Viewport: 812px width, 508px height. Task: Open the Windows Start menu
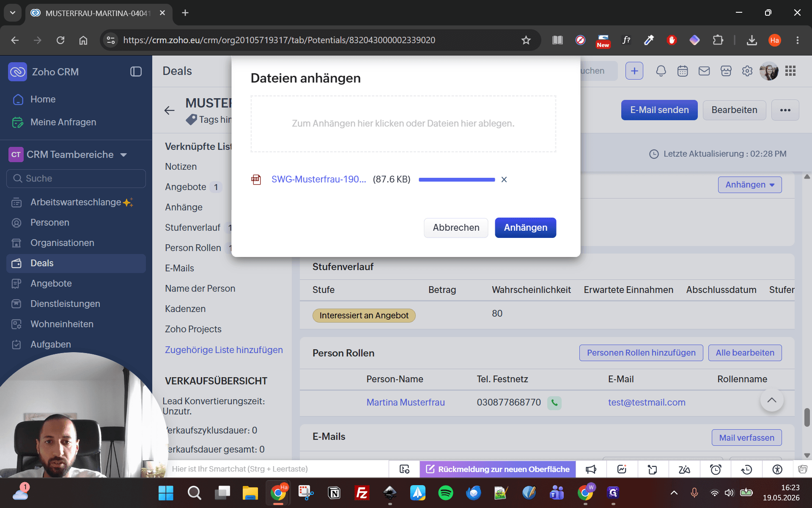pos(166,493)
